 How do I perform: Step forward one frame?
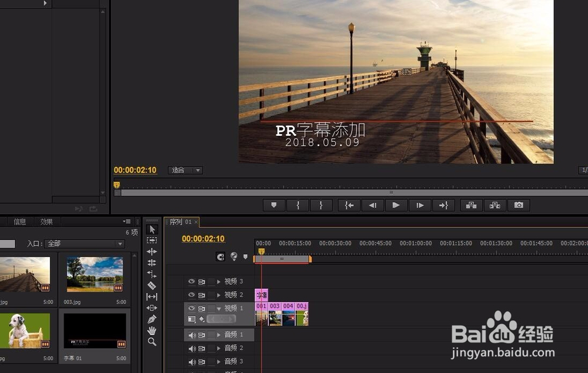(420, 205)
